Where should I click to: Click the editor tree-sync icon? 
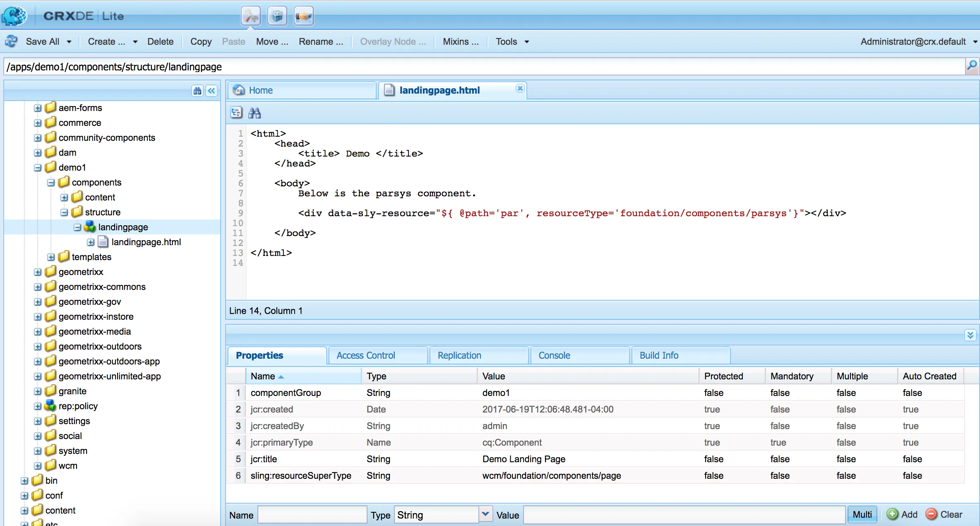click(236, 113)
